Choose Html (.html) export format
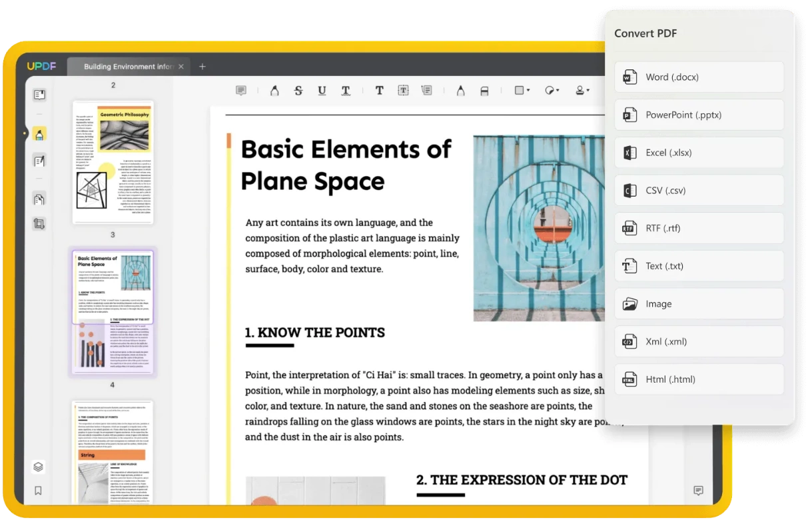Screen dimensions: 812x522 point(699,379)
